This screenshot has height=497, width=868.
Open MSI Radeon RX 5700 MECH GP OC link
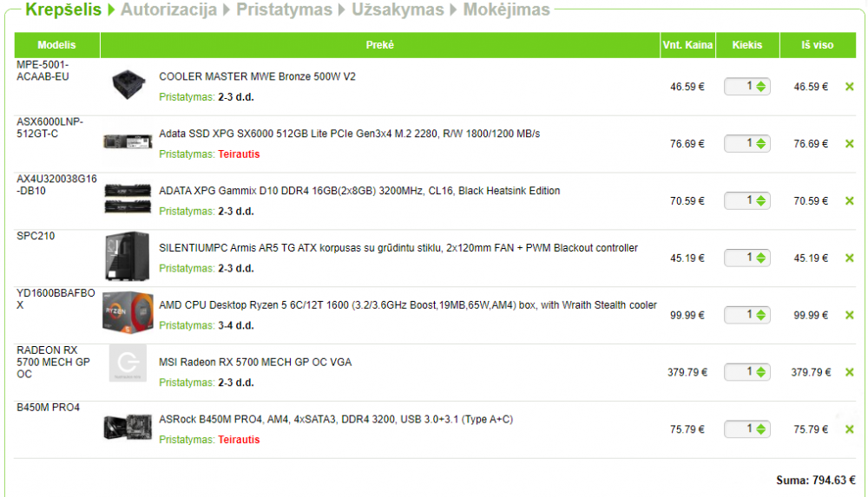pyautogui.click(x=255, y=362)
